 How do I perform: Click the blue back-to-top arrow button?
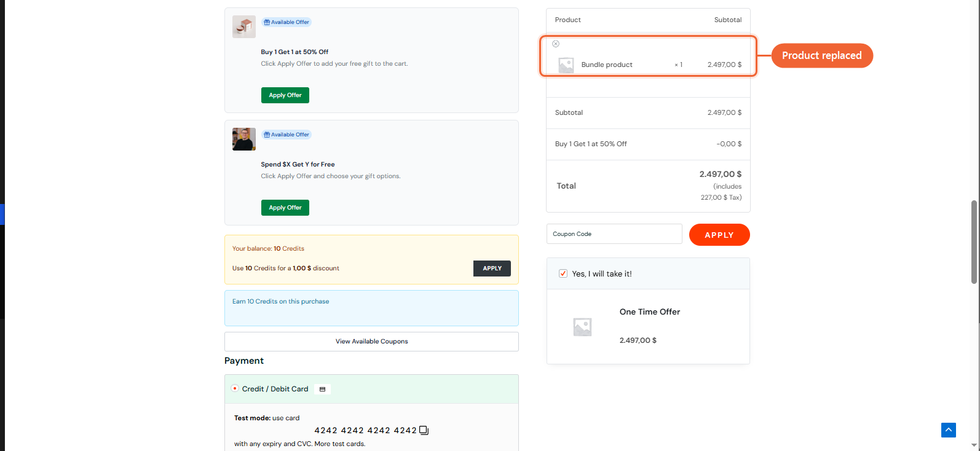click(x=949, y=430)
